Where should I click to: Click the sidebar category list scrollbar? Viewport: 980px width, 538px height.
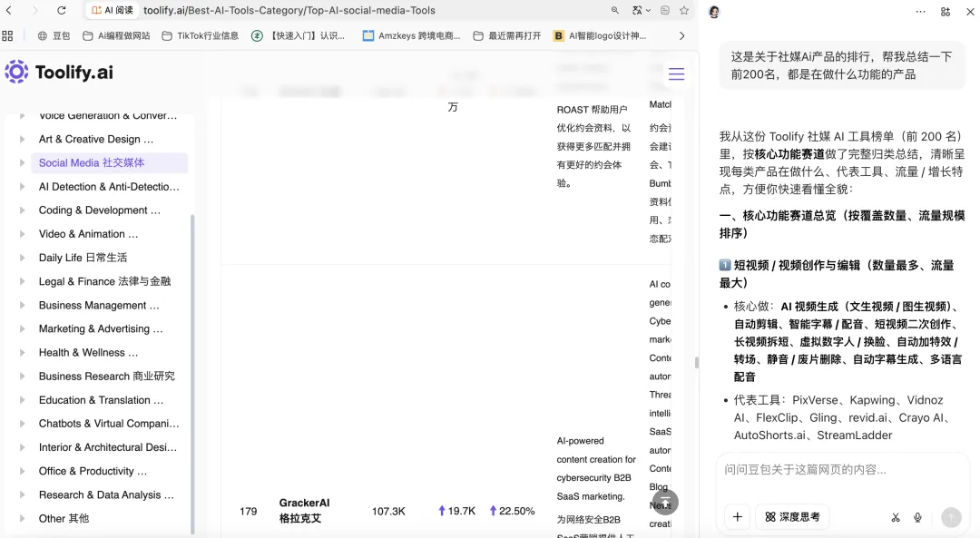coord(192,374)
